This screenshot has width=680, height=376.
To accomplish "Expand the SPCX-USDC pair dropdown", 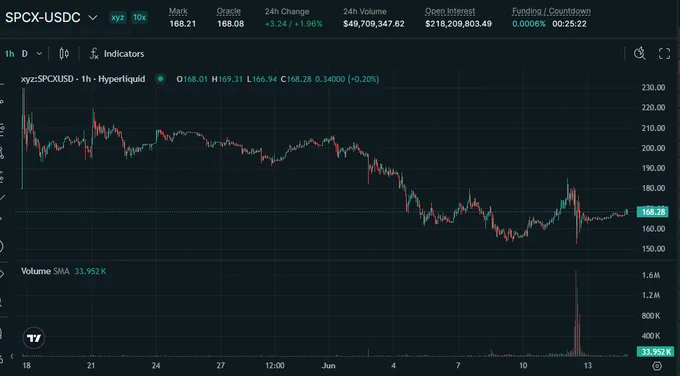I will [92, 18].
